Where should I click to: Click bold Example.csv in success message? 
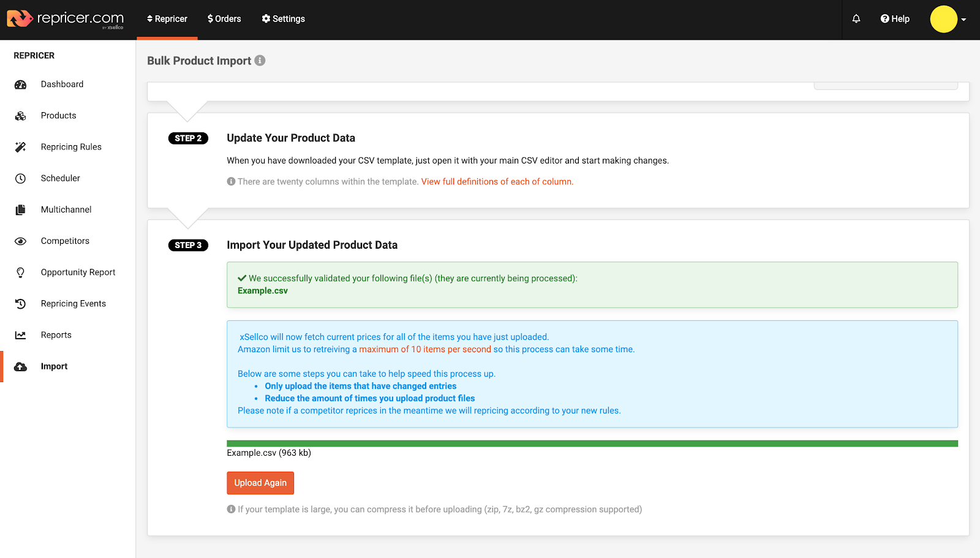point(263,291)
